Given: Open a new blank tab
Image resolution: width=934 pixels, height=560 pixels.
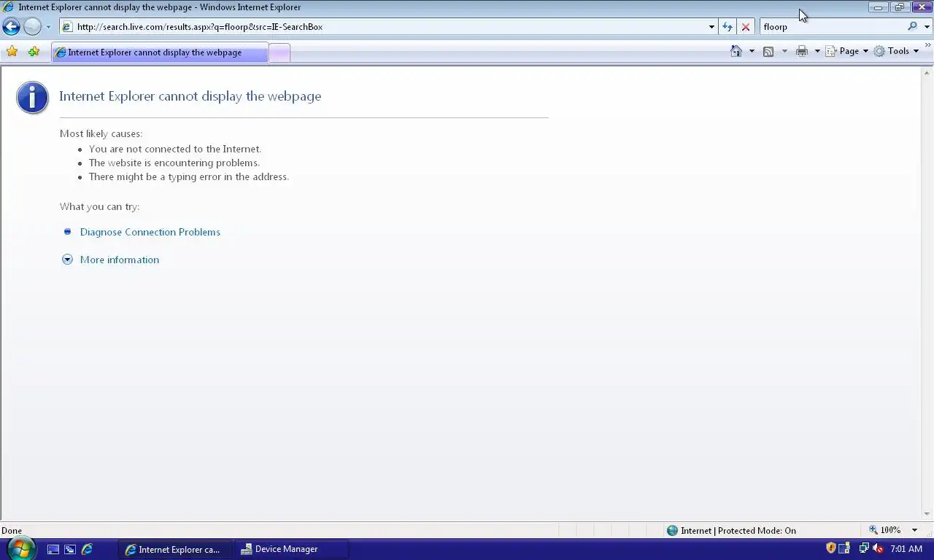Looking at the screenshot, I should [x=279, y=52].
